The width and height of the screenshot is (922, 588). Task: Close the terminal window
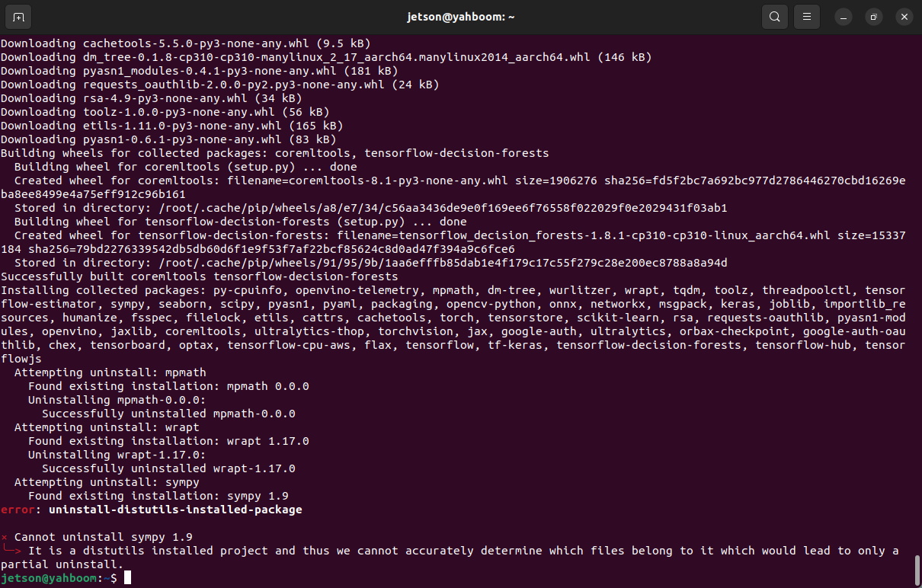pyautogui.click(x=904, y=17)
